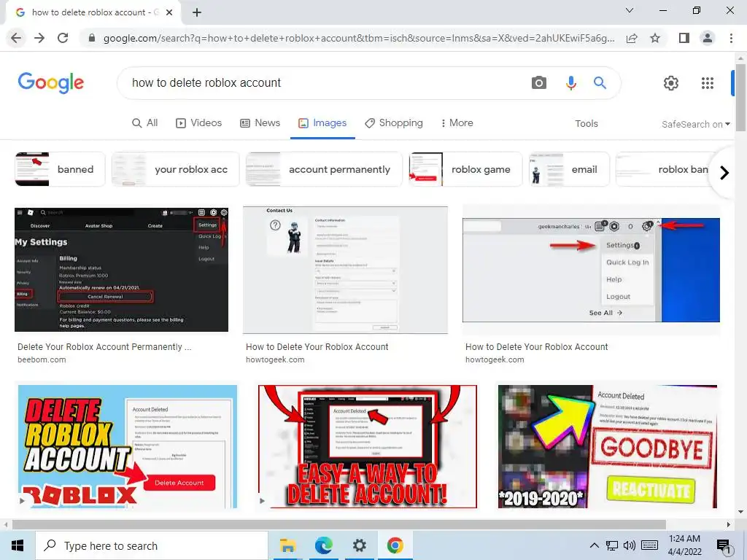Switch to Videos results tab

(198, 122)
